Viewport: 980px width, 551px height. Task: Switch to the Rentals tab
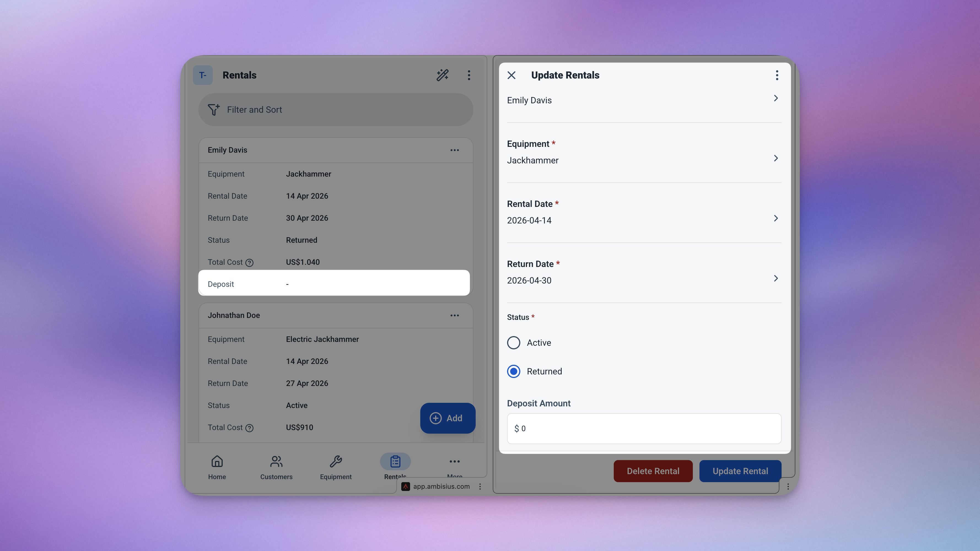click(395, 461)
